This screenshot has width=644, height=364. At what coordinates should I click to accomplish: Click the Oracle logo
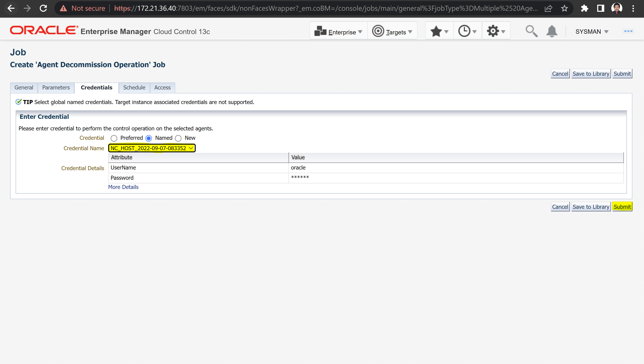click(x=44, y=30)
